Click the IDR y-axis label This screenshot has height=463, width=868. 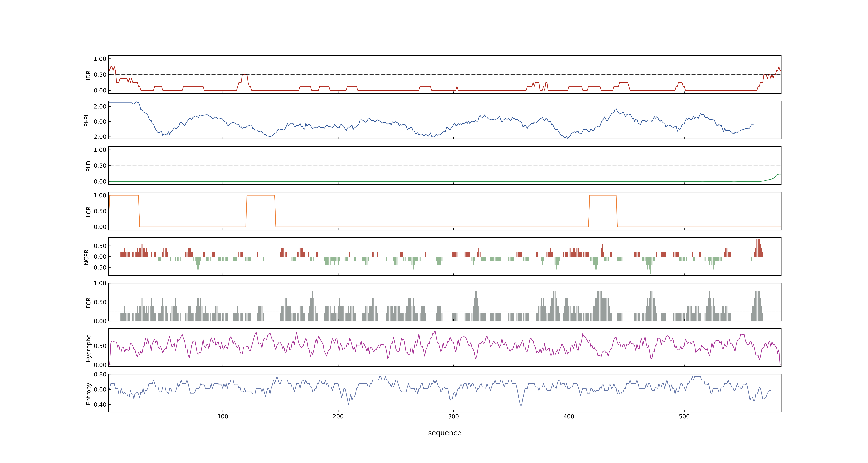pos(88,75)
